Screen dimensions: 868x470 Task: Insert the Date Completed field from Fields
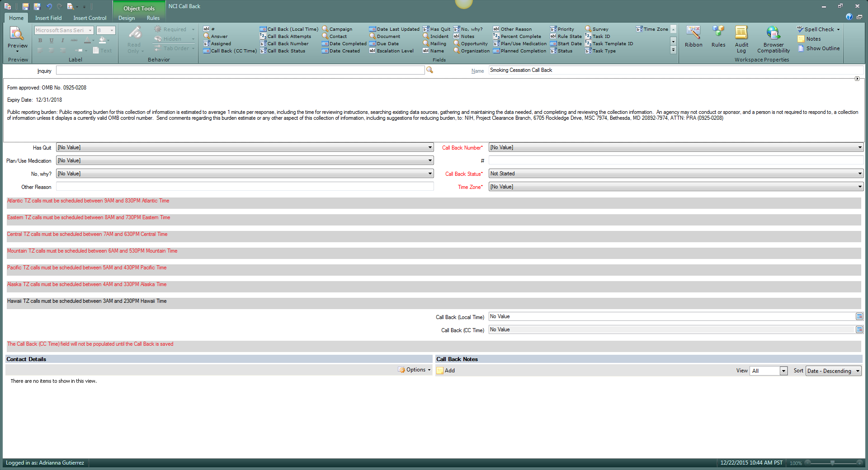(x=344, y=43)
